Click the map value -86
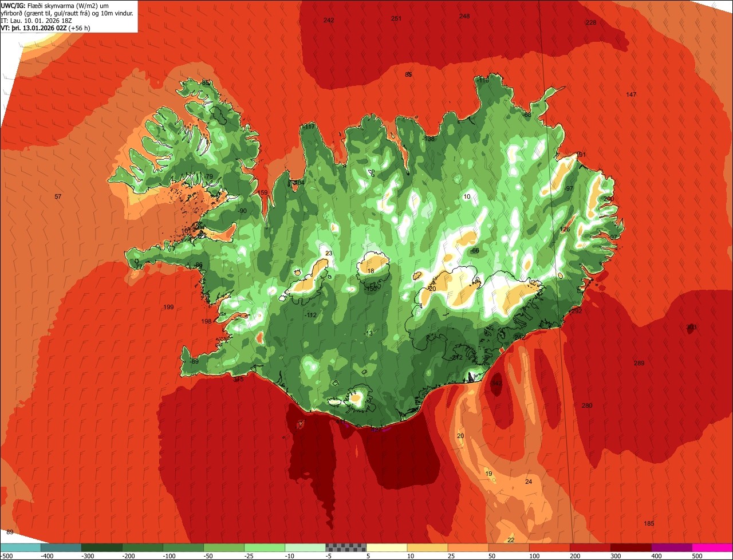The height and width of the screenshot is (560, 733). [199, 265]
